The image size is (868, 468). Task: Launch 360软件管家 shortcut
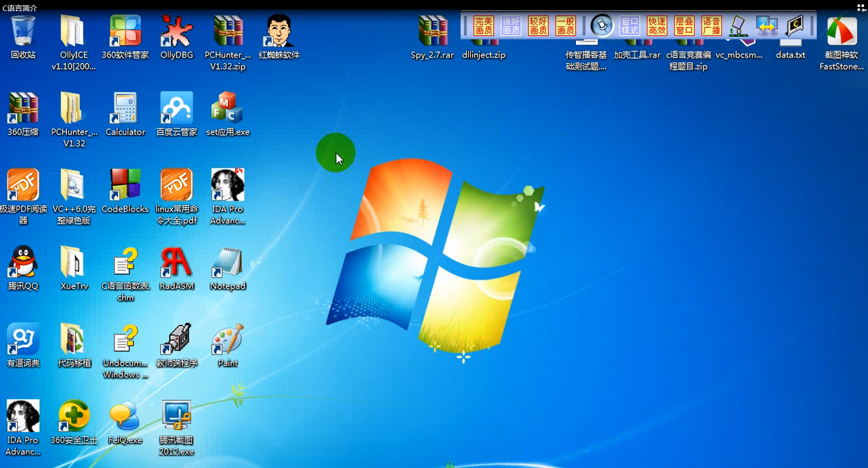[125, 31]
